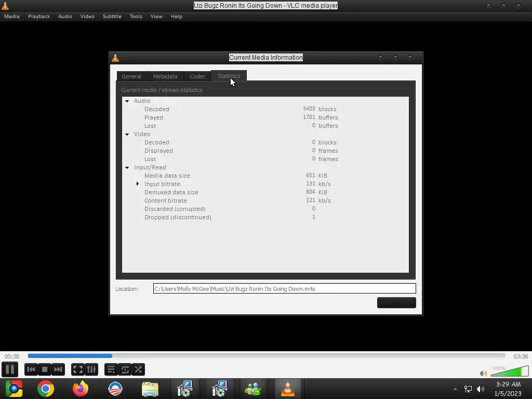Viewport: 532px width, 399px height.
Task: Open the Tools menu
Action: 136,16
